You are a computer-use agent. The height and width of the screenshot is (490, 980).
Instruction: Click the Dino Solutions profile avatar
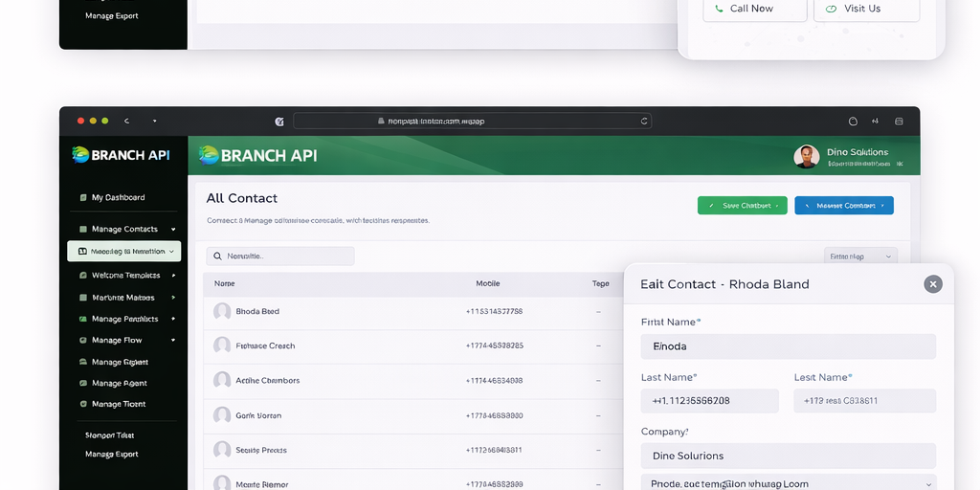(807, 157)
